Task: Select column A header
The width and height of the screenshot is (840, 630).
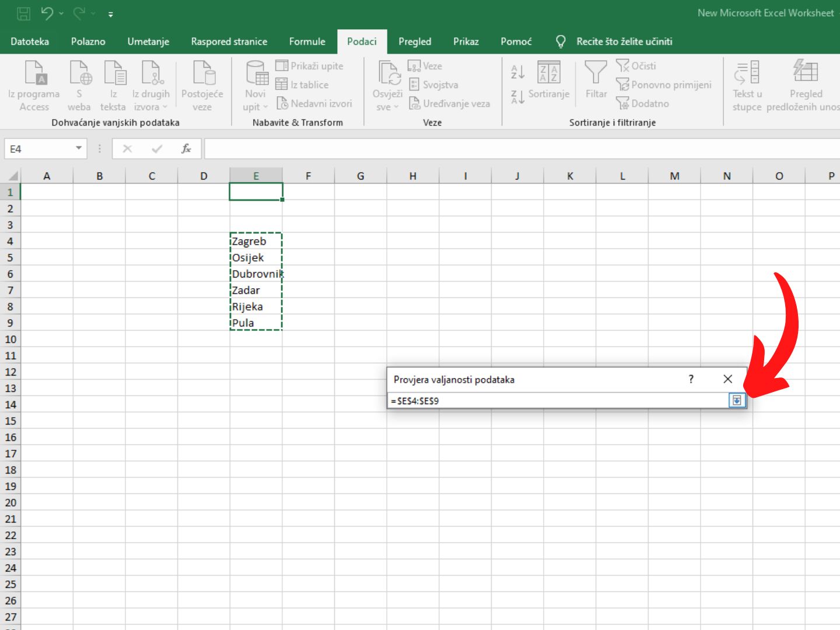Action: (x=47, y=176)
